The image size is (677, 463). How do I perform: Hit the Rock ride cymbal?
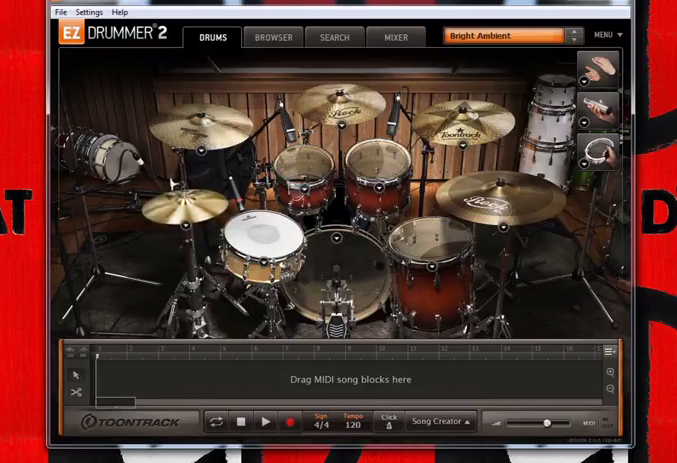click(x=501, y=198)
